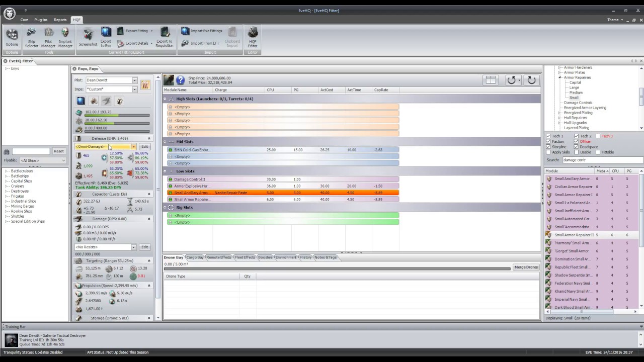
Task: Click the second fitting-mode icon under Imps
Action: tap(94, 101)
